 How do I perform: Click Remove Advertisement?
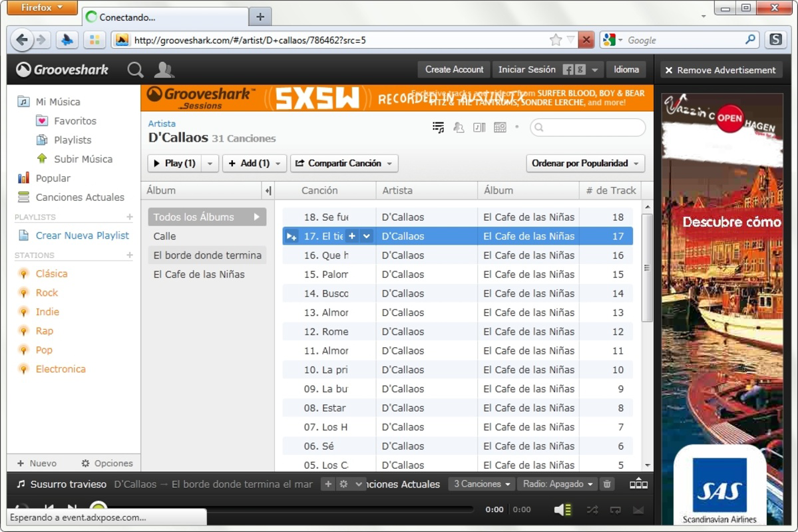tap(721, 70)
